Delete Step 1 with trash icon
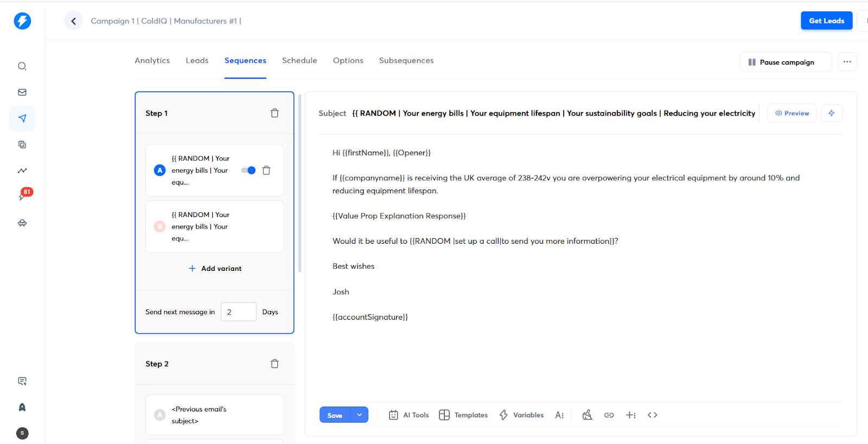The width and height of the screenshot is (868, 444). point(275,113)
